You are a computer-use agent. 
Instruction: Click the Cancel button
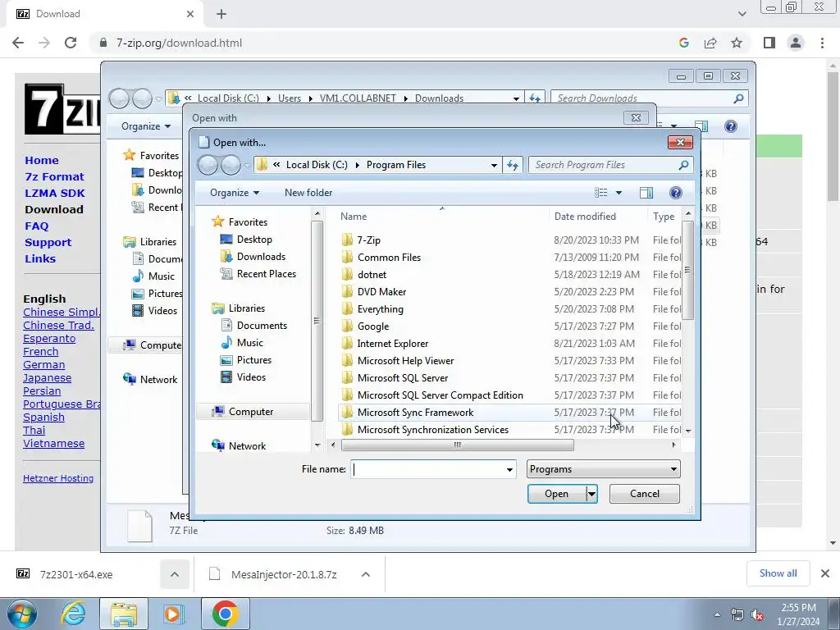coord(645,494)
